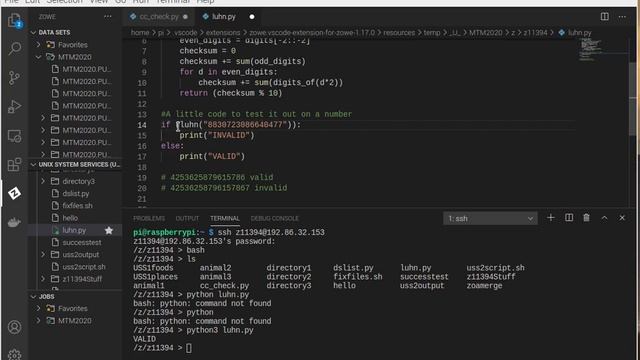Open the DEBUG CONSOLE tab
Screen dimensions: 640x360
click(x=275, y=219)
